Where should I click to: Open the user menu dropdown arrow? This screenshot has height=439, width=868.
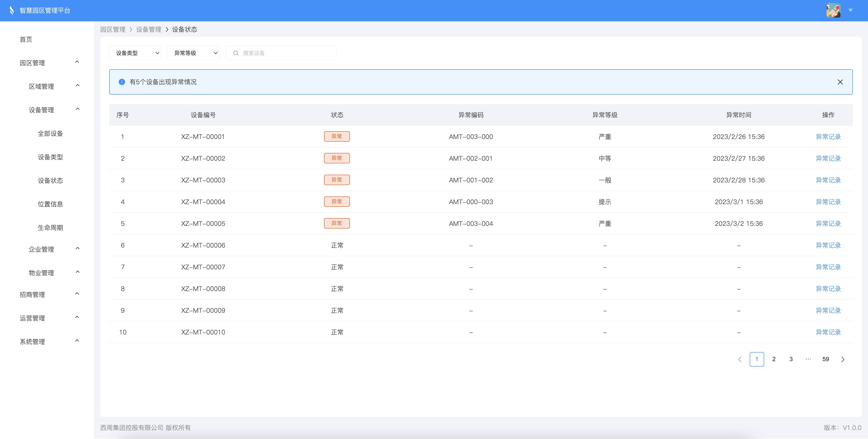pos(851,10)
